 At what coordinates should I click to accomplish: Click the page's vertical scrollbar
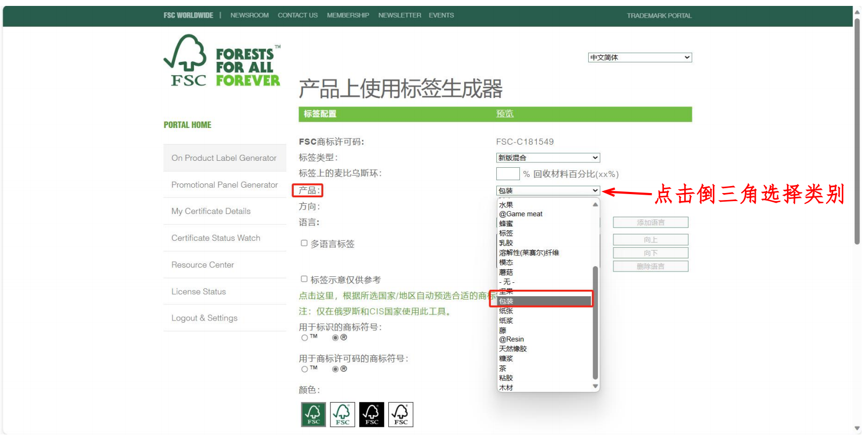pos(857,132)
